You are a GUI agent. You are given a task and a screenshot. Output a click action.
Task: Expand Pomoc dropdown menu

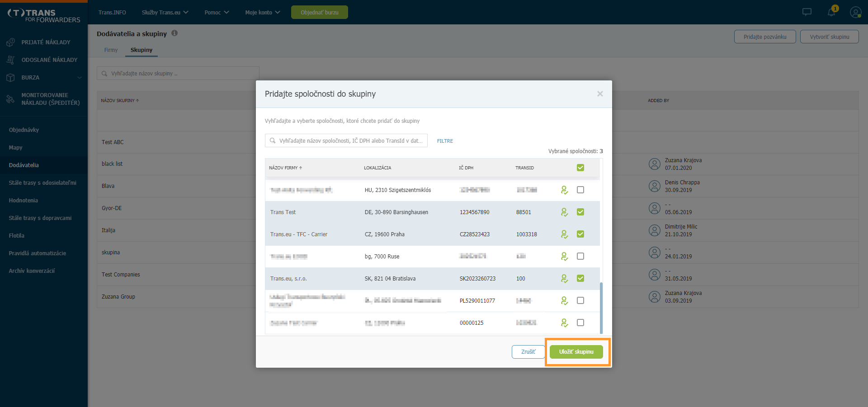217,12
